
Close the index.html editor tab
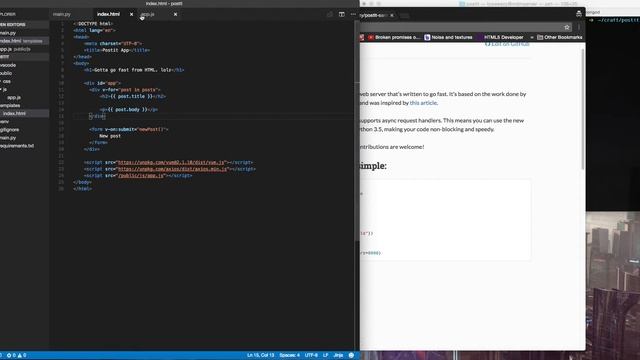(131, 14)
